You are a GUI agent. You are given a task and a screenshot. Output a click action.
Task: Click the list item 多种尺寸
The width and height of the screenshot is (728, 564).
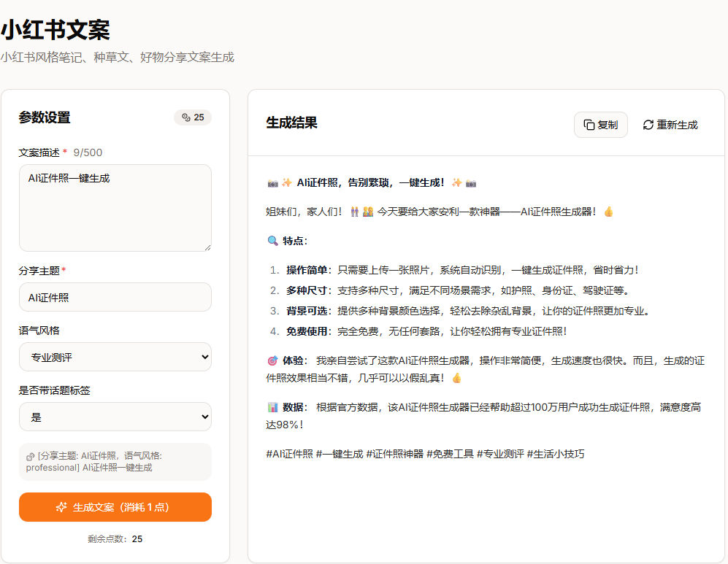coord(449,290)
